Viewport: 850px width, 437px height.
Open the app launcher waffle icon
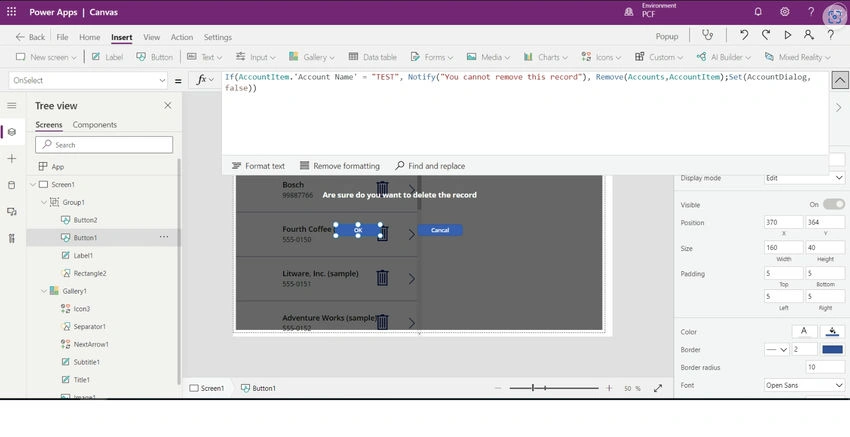11,11
